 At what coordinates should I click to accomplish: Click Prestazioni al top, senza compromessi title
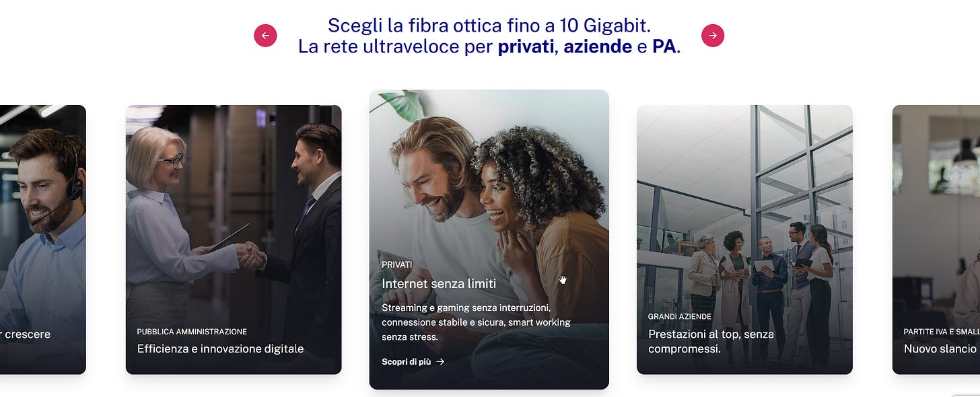(x=711, y=341)
